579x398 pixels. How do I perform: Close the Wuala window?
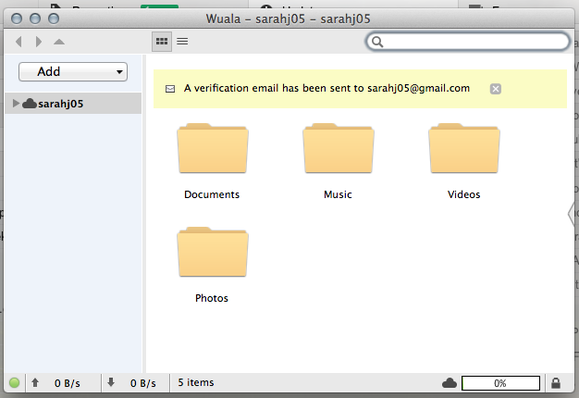(17, 18)
